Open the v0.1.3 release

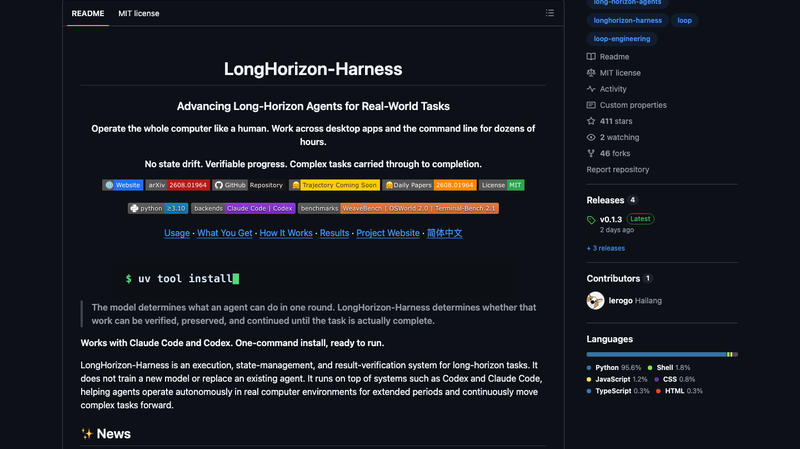coord(611,219)
